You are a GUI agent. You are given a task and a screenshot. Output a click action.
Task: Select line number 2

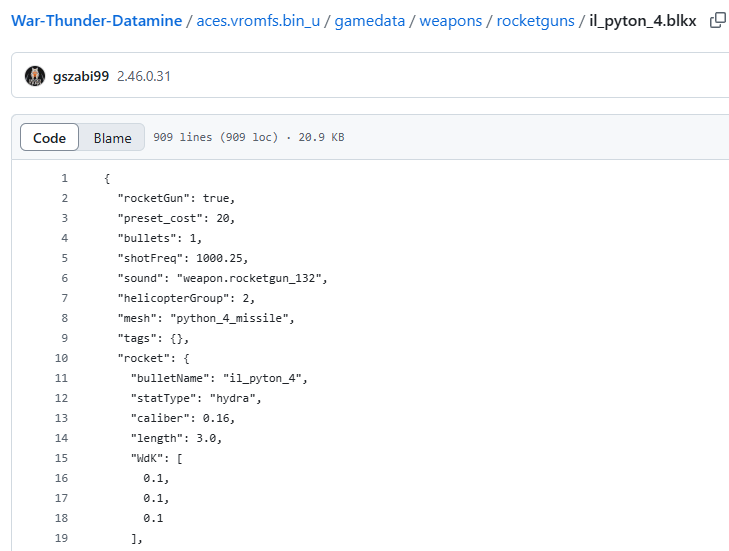[64, 198]
